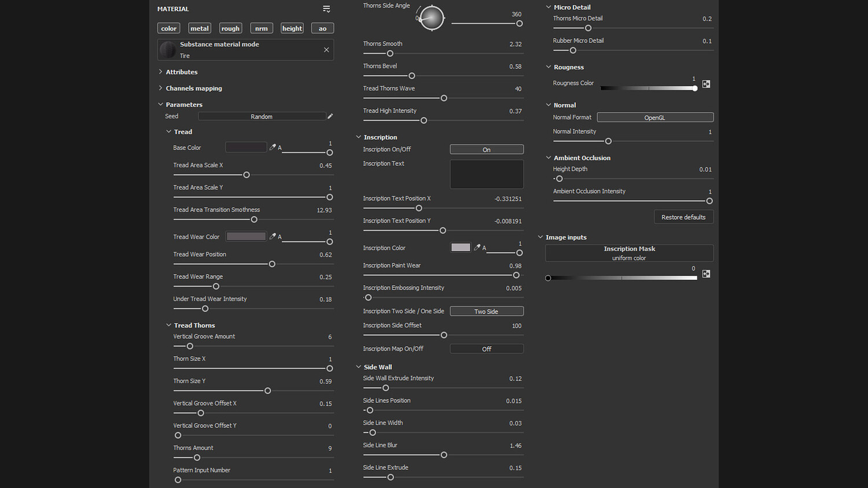Click the Vertical Groove Amount value 6
Viewport: 868px width, 488px height.
click(x=330, y=337)
